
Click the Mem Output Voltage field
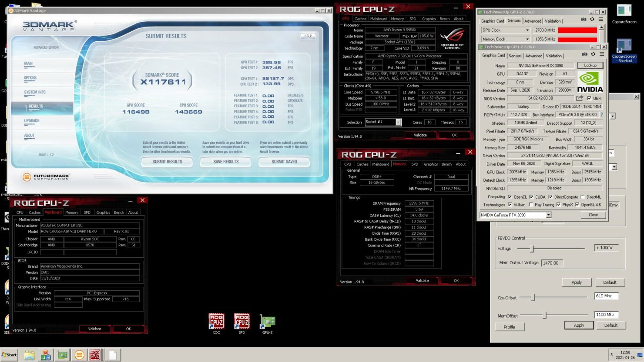(x=552, y=263)
